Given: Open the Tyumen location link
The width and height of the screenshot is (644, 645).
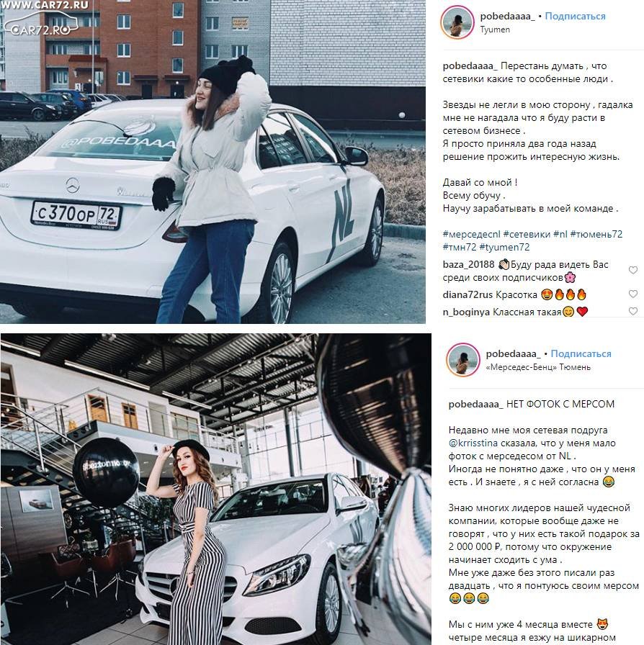Looking at the screenshot, I should click(x=495, y=30).
